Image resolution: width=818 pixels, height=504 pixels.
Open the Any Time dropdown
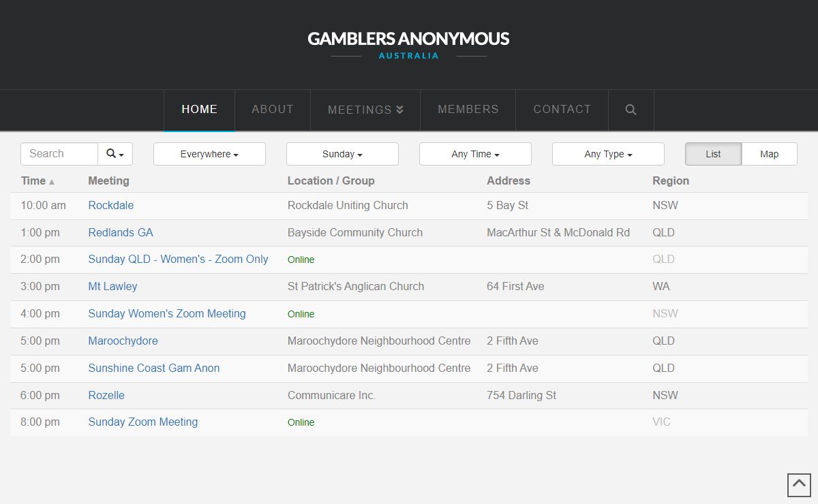coord(475,154)
